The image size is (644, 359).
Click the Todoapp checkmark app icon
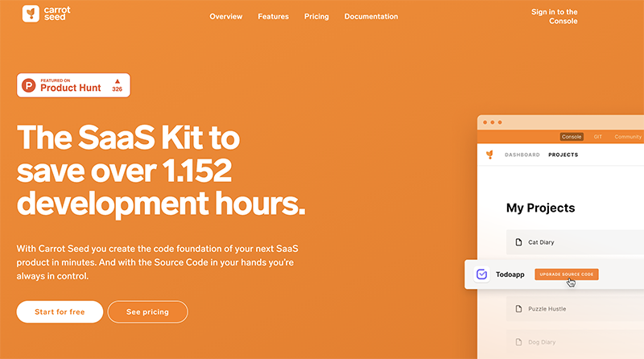point(482,274)
